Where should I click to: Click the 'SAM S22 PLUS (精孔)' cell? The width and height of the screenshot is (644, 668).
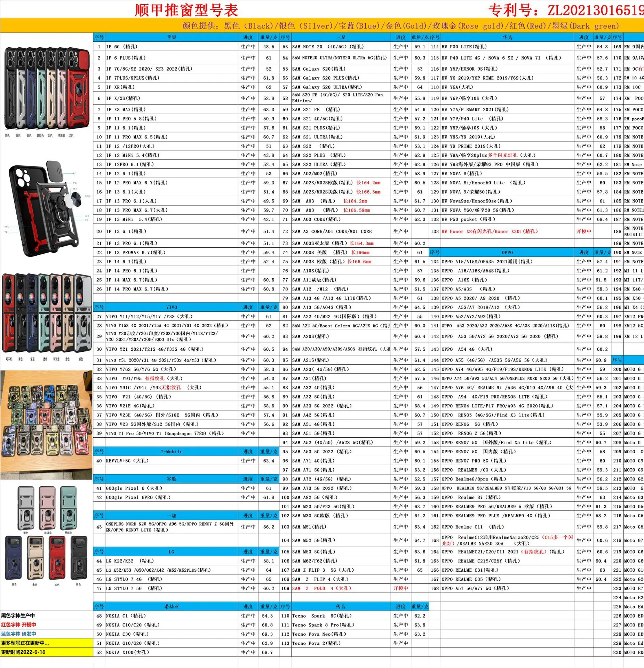pyautogui.click(x=341, y=155)
